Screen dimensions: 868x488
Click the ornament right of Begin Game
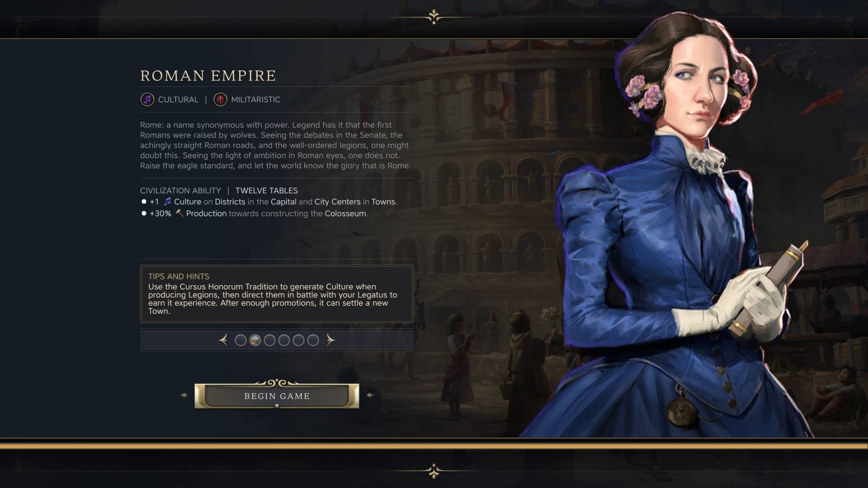pyautogui.click(x=370, y=395)
